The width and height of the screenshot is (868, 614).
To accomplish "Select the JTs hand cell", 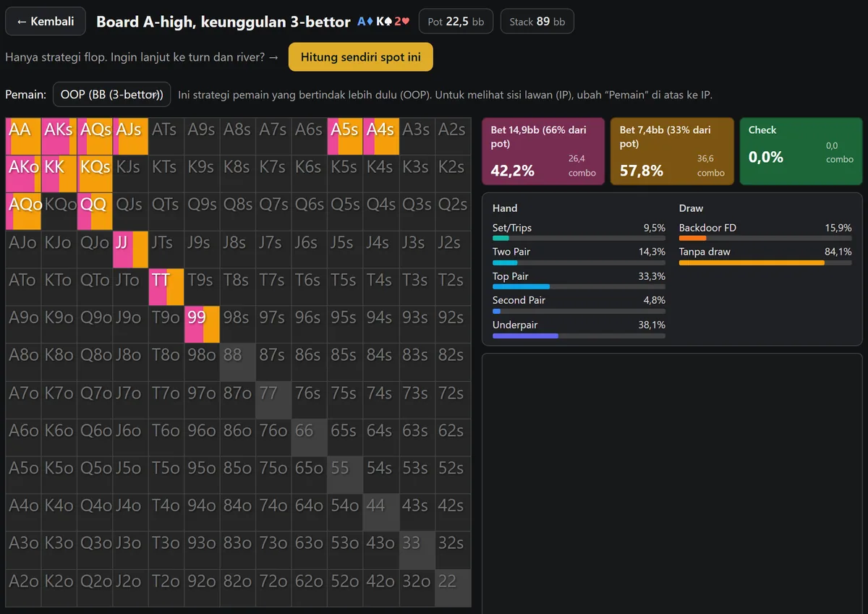I will click(166, 249).
